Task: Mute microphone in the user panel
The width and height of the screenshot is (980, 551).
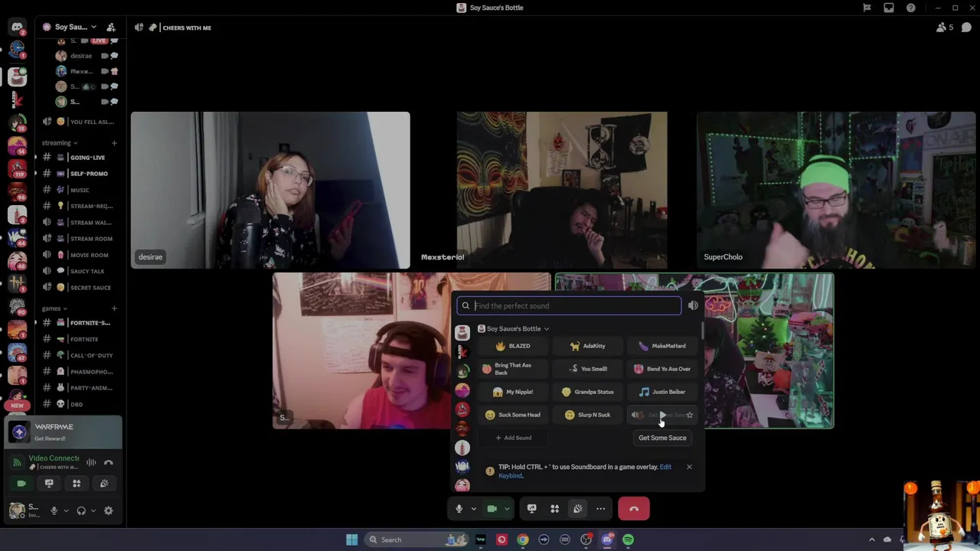Action: (x=54, y=510)
